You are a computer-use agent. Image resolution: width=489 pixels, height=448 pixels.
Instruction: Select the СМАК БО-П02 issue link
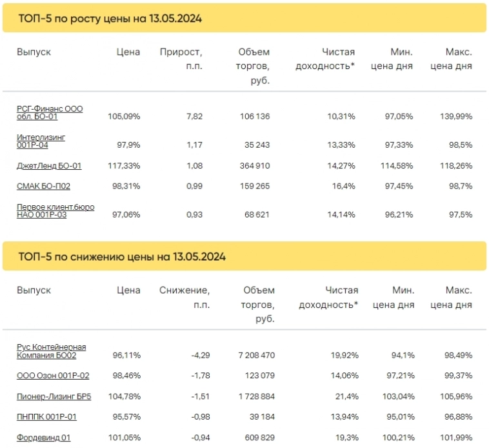tap(43, 186)
